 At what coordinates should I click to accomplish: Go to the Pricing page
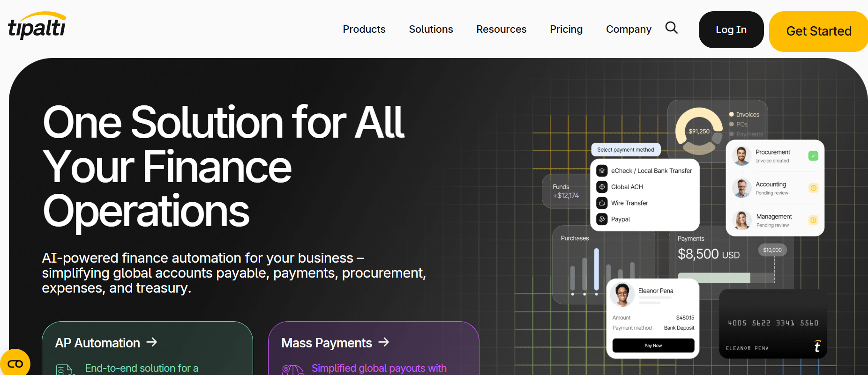coord(566,29)
